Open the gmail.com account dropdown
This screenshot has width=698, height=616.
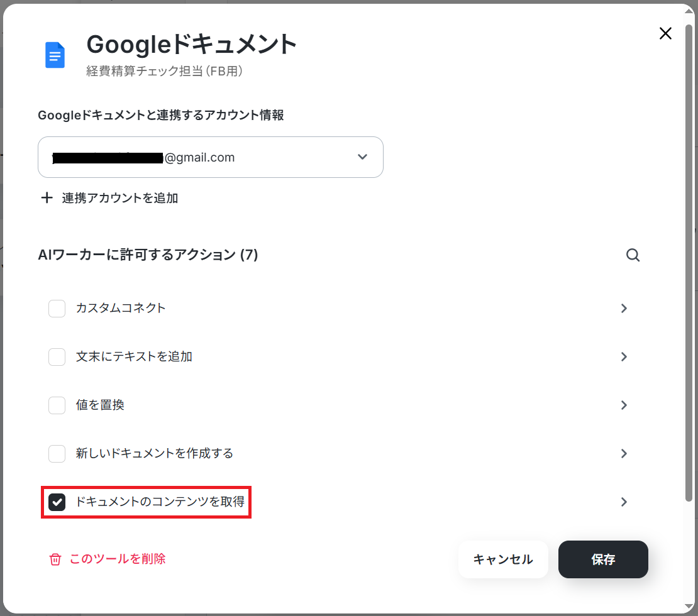211,157
